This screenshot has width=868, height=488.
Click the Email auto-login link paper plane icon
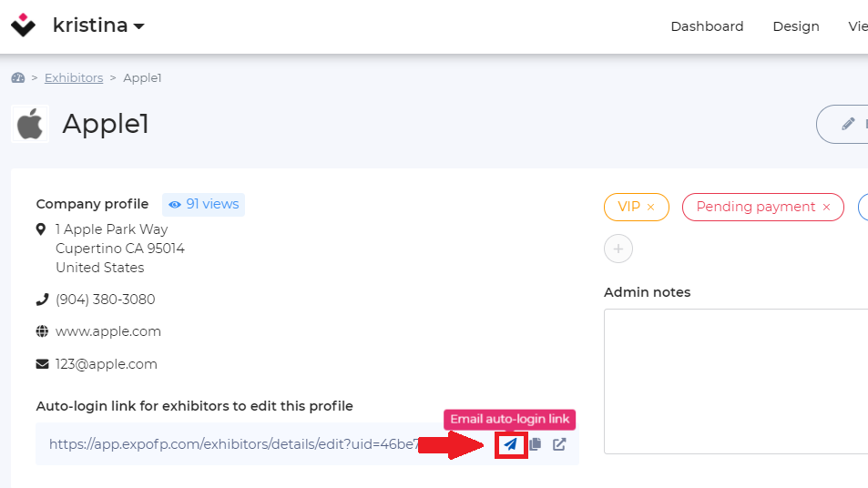tap(510, 444)
